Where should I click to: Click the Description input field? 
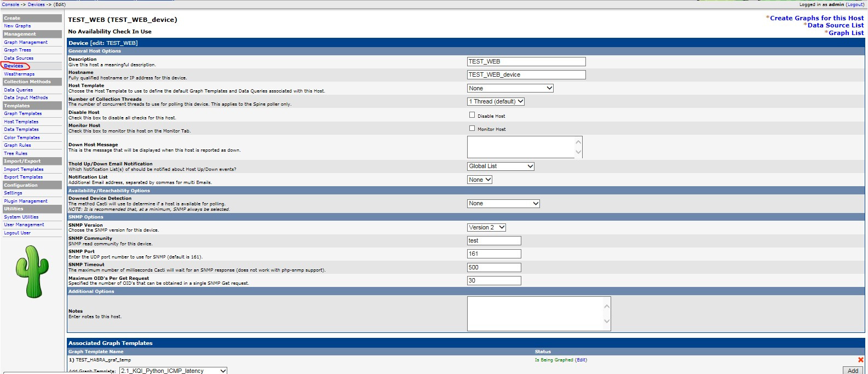tap(526, 61)
